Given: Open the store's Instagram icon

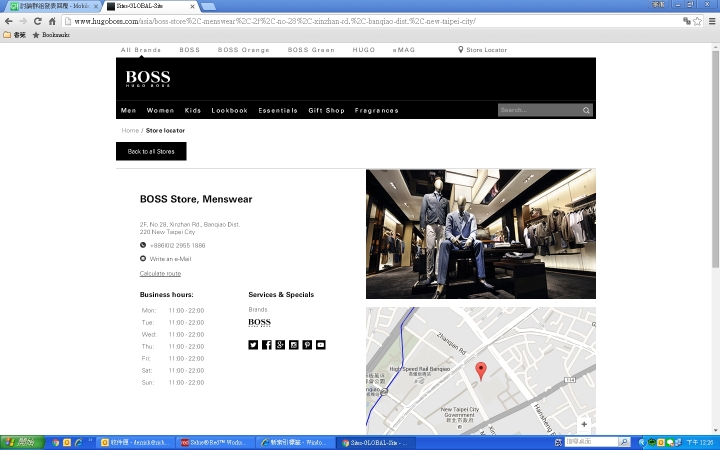Looking at the screenshot, I should 294,345.
